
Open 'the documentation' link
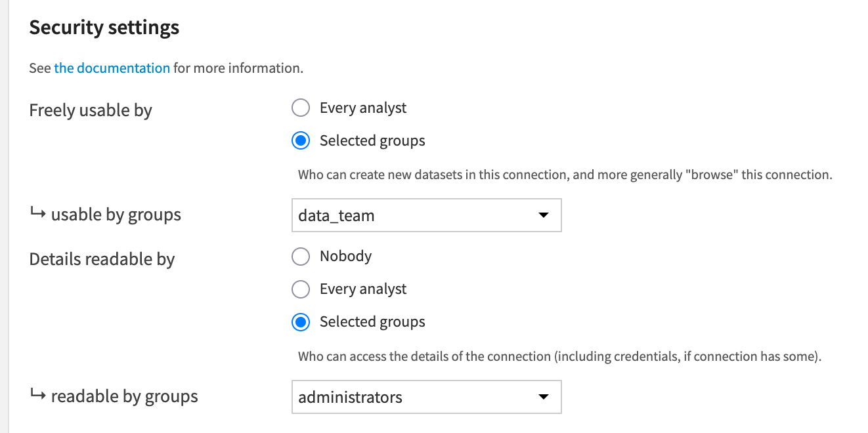tap(112, 68)
